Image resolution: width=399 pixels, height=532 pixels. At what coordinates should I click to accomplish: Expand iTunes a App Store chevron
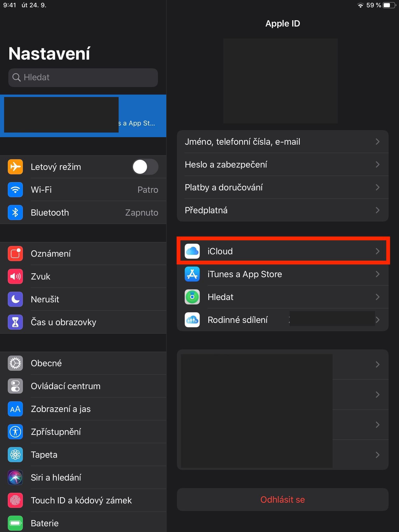coord(378,274)
